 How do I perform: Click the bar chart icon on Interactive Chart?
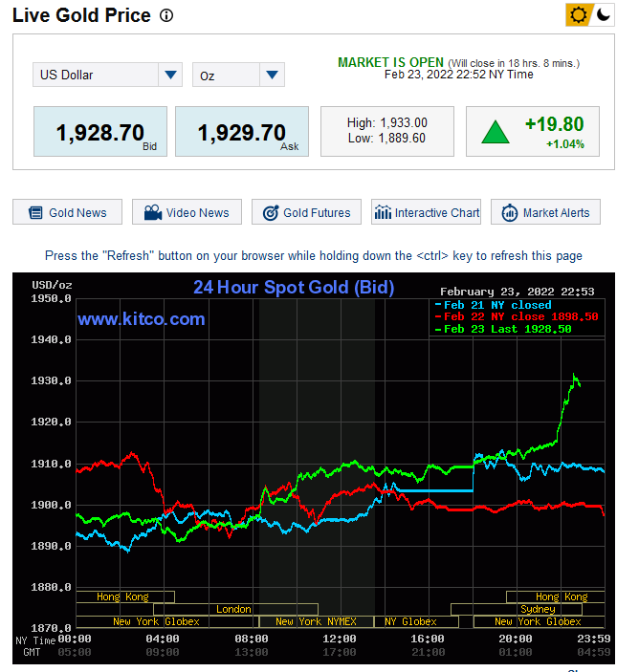click(x=383, y=212)
